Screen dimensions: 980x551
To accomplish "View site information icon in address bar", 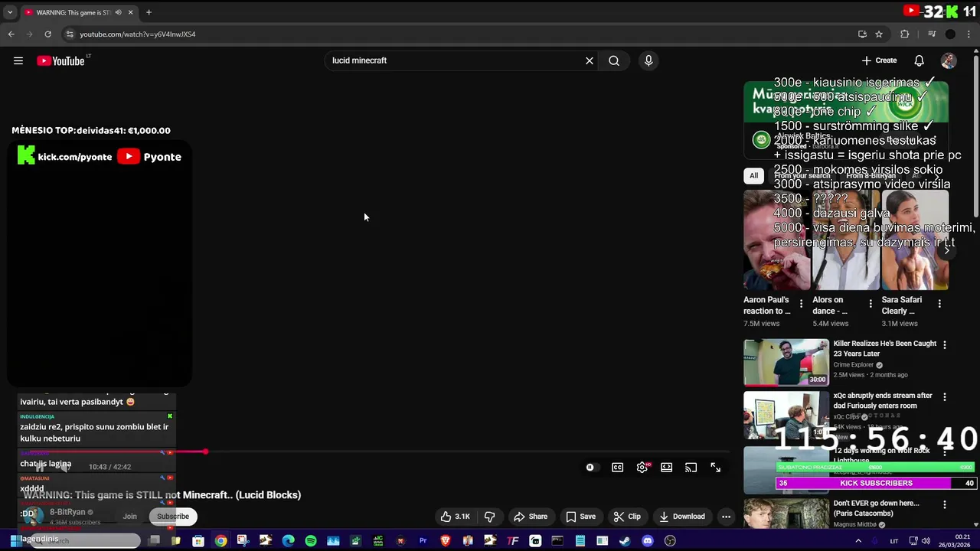I will point(70,34).
